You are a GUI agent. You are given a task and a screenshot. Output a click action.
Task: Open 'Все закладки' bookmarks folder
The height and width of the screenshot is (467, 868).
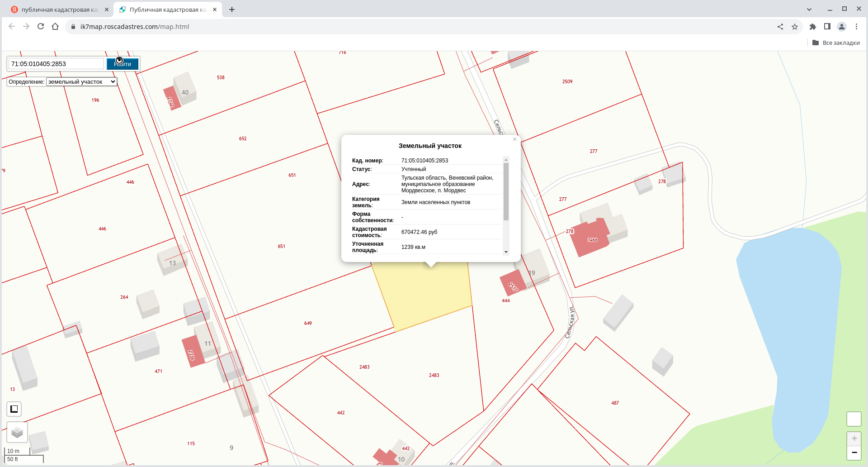836,43
